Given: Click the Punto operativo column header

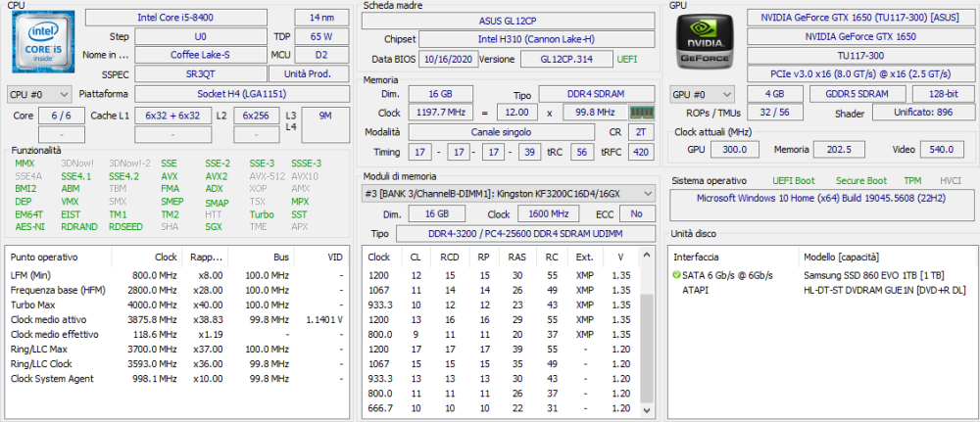Looking at the screenshot, I should [x=58, y=257].
